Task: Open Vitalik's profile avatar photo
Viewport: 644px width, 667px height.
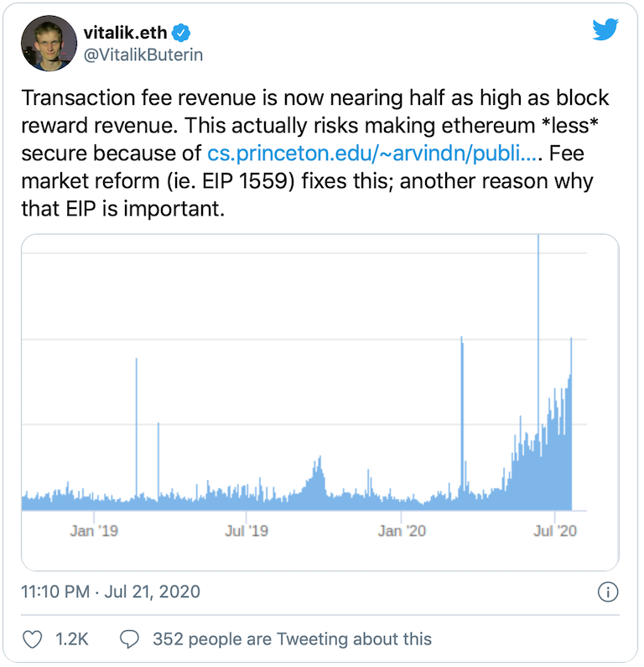Action: 49,44
